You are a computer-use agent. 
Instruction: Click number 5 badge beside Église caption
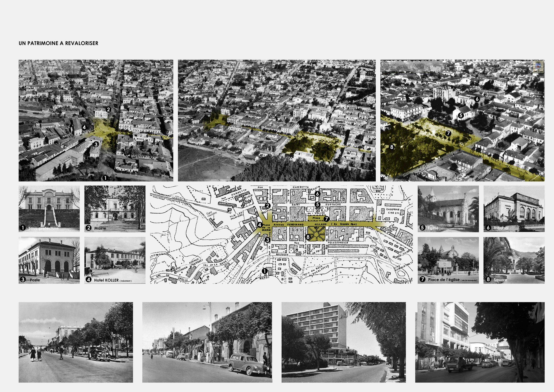click(422, 228)
